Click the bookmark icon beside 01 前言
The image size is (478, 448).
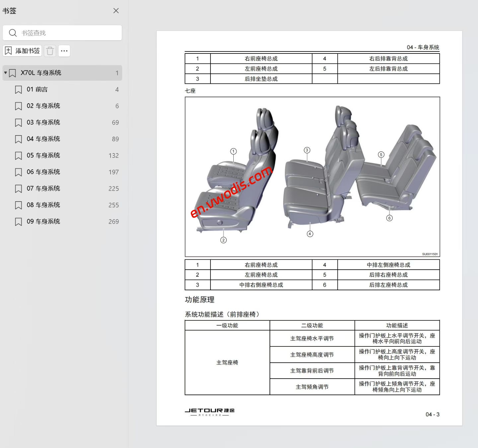coord(18,89)
